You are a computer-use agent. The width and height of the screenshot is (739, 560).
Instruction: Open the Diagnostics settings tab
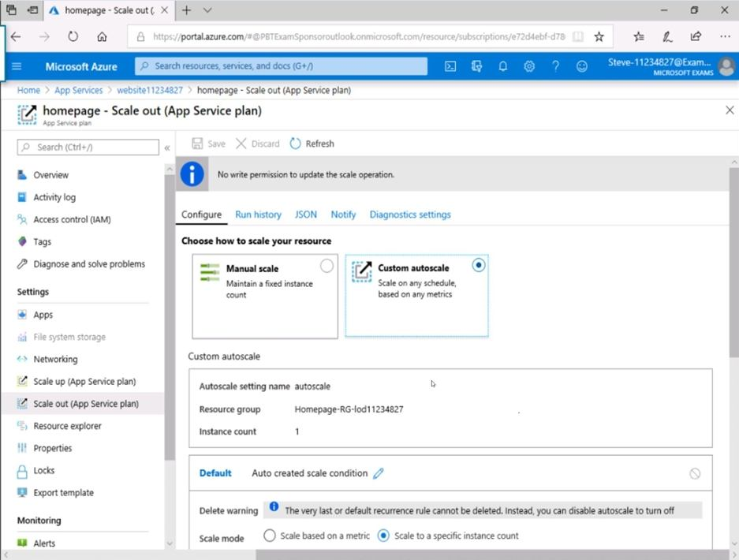pyautogui.click(x=410, y=215)
